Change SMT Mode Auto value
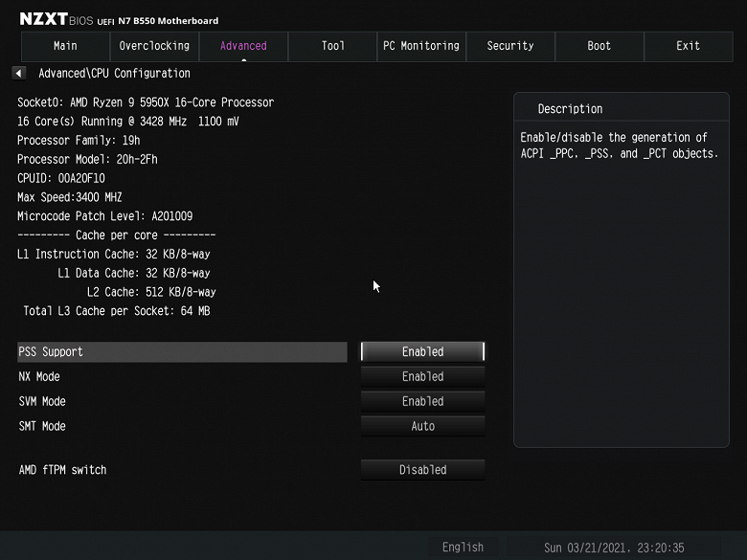Image resolution: width=747 pixels, height=560 pixels. click(423, 426)
